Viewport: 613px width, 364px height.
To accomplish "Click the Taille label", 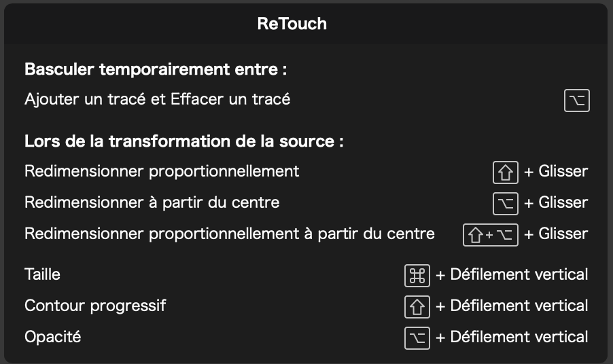I will point(42,274).
